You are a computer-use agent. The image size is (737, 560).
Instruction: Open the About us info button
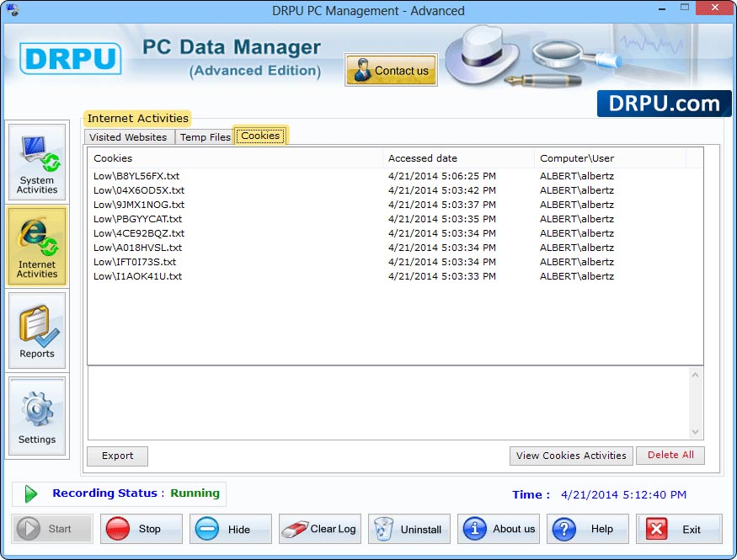pos(499,529)
